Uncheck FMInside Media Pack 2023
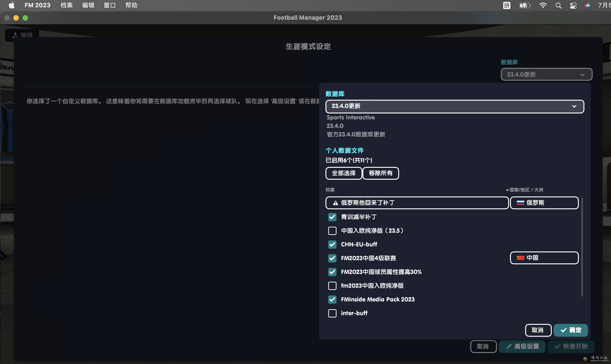Image resolution: width=611 pixels, height=364 pixels. click(x=332, y=299)
